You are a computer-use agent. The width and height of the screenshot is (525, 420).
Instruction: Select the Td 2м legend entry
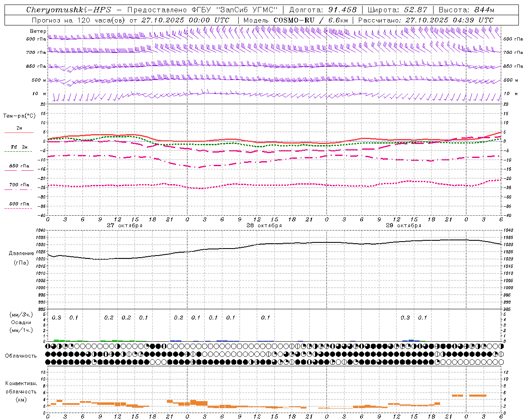click(x=19, y=147)
